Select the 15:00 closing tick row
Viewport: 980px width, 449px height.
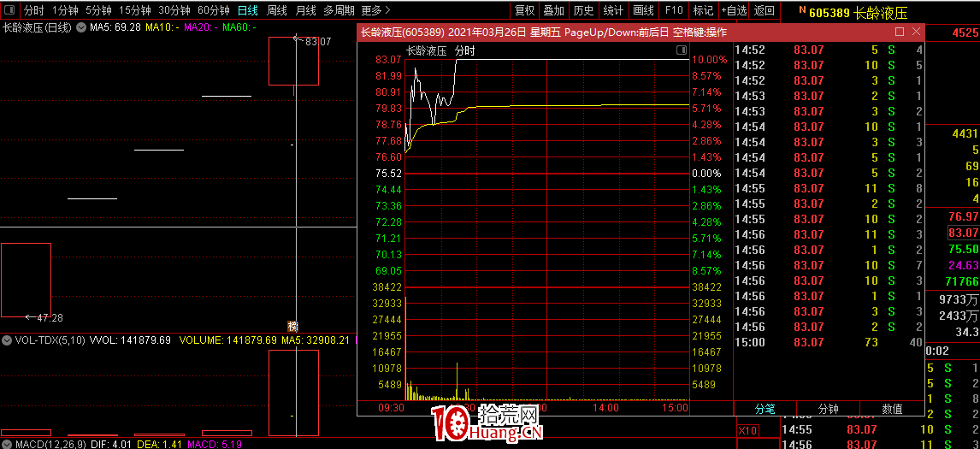pos(828,342)
